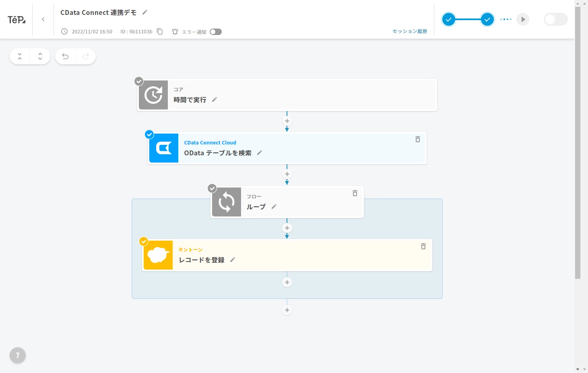Click the 時間で実行 clock icon

[x=153, y=95]
